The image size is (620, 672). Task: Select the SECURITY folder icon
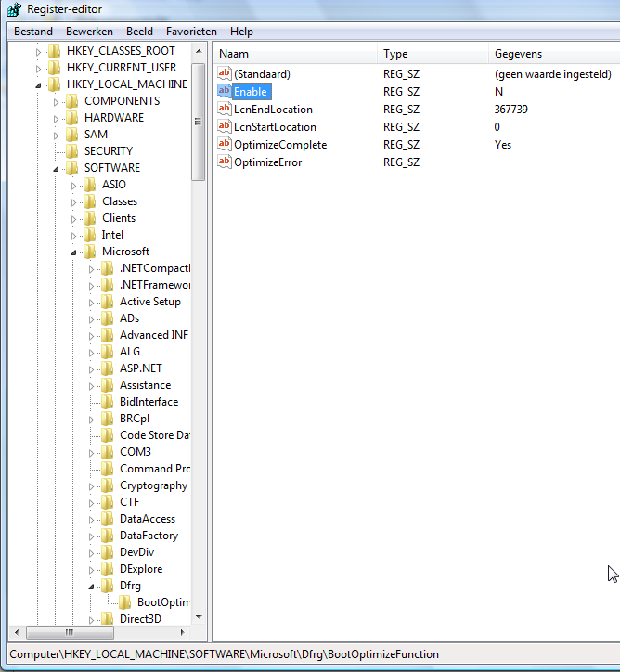click(72, 151)
